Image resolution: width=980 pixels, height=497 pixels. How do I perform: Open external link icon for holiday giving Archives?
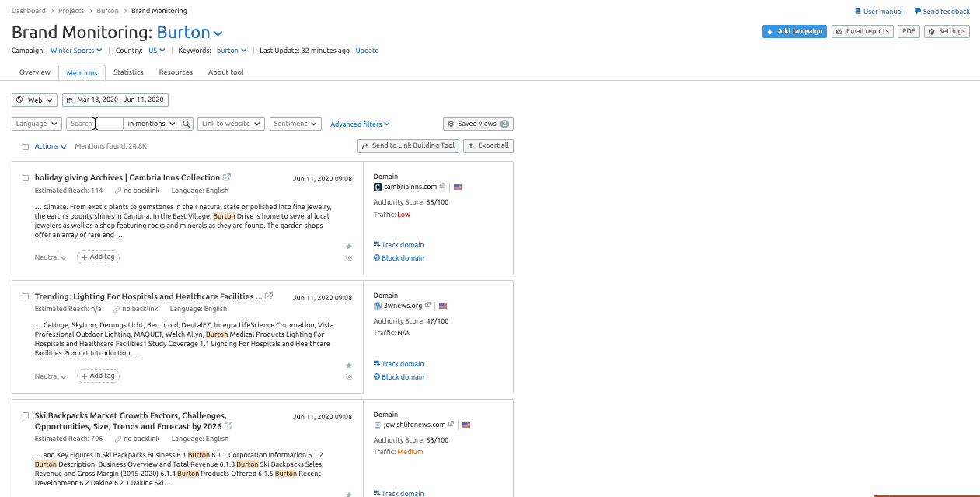[x=227, y=177]
